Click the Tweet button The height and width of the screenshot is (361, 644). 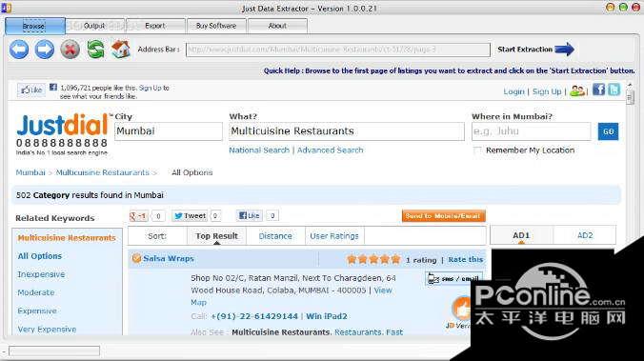(190, 215)
